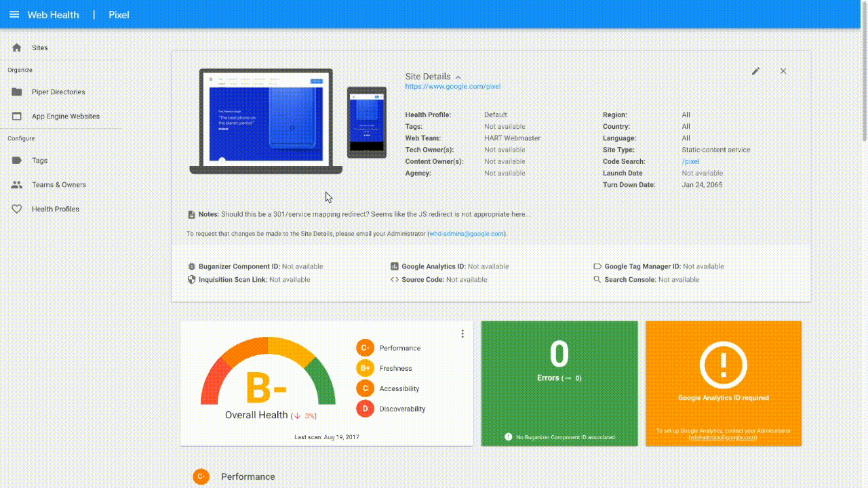Click the Pixel title in header
The image size is (868, 488).
(119, 15)
